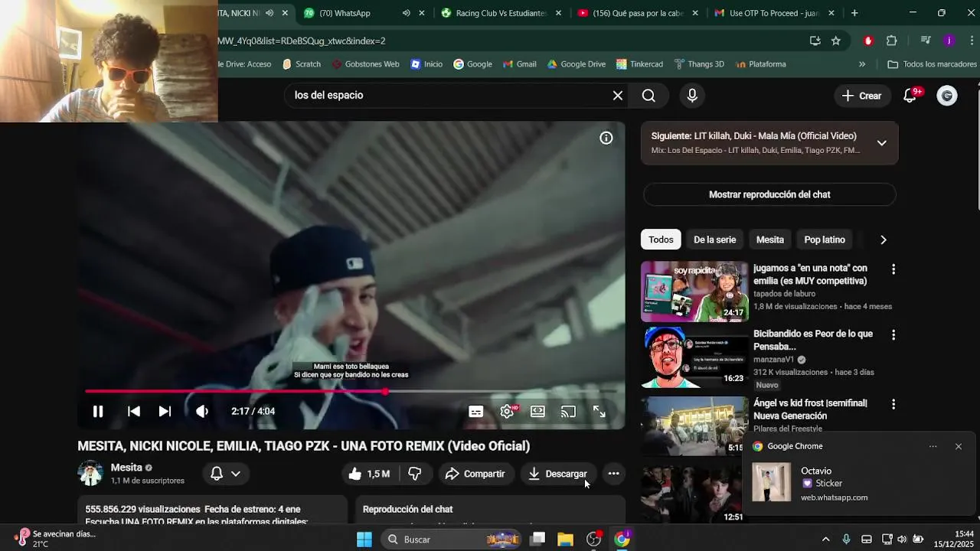Open Windows Start menu

(x=364, y=540)
